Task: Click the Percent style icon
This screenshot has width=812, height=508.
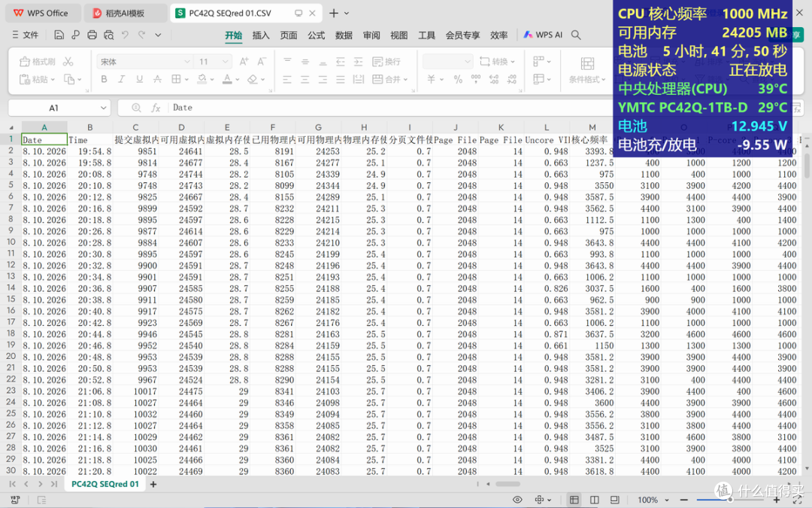Action: 458,79
